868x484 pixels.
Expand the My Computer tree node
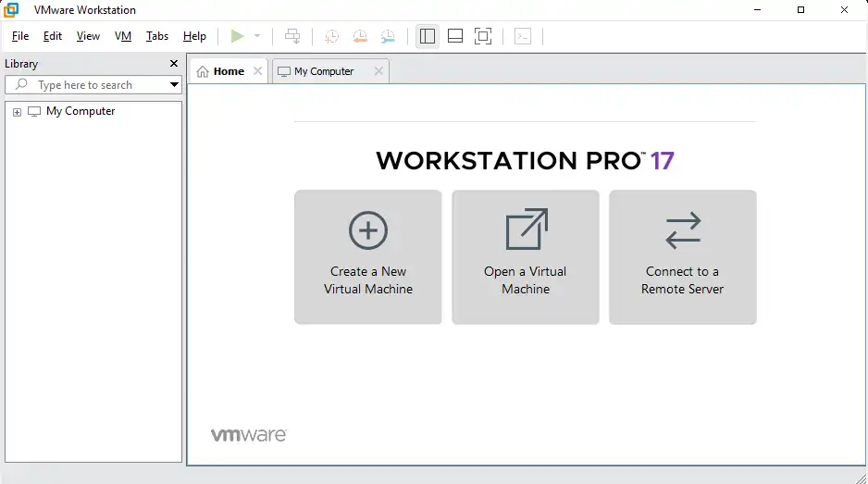(x=17, y=112)
